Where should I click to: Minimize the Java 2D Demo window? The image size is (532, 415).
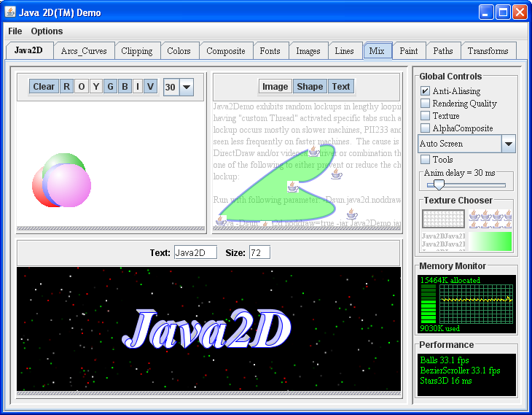pos(486,12)
